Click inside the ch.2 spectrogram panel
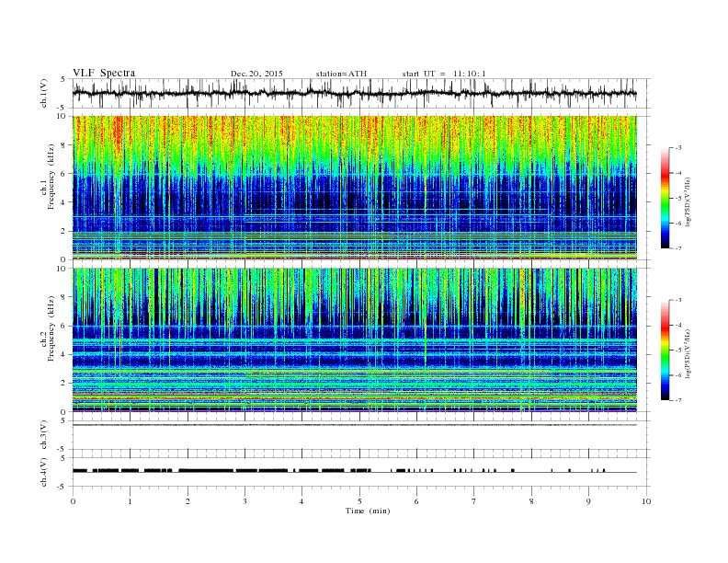 pos(354,339)
